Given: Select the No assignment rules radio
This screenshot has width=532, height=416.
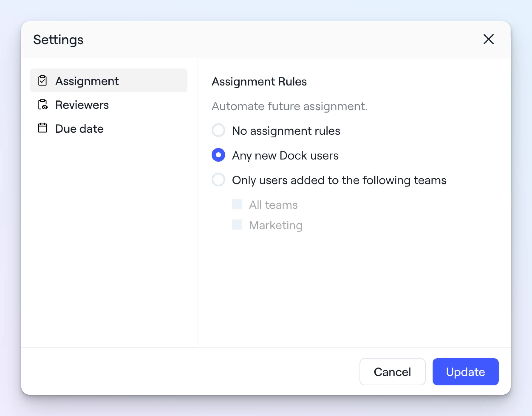Looking at the screenshot, I should (x=218, y=130).
